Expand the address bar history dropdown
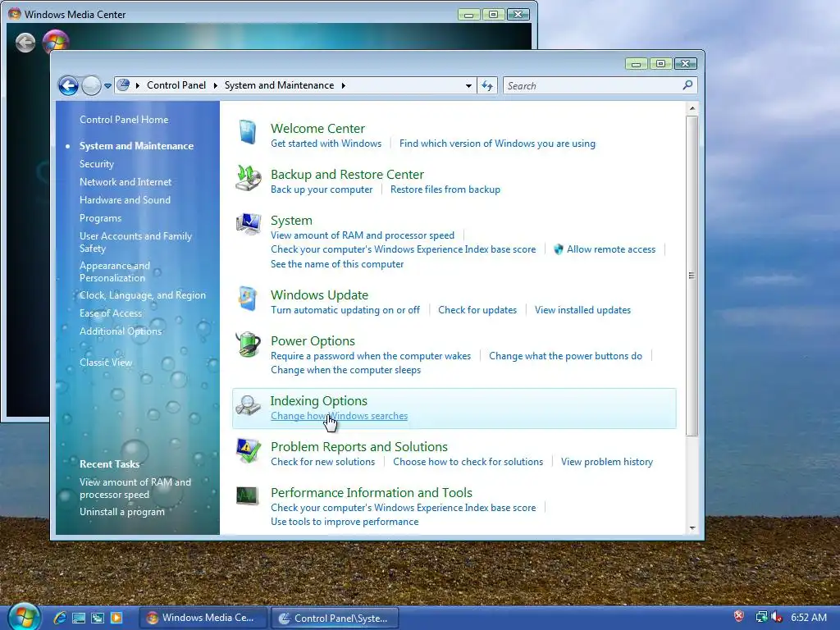Screen dimensions: 840x630 (x=468, y=85)
